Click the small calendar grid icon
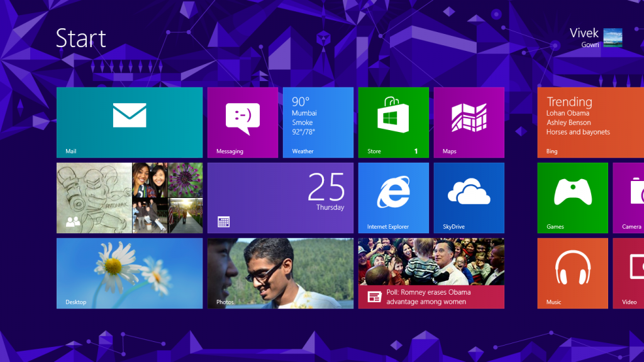 click(x=223, y=222)
